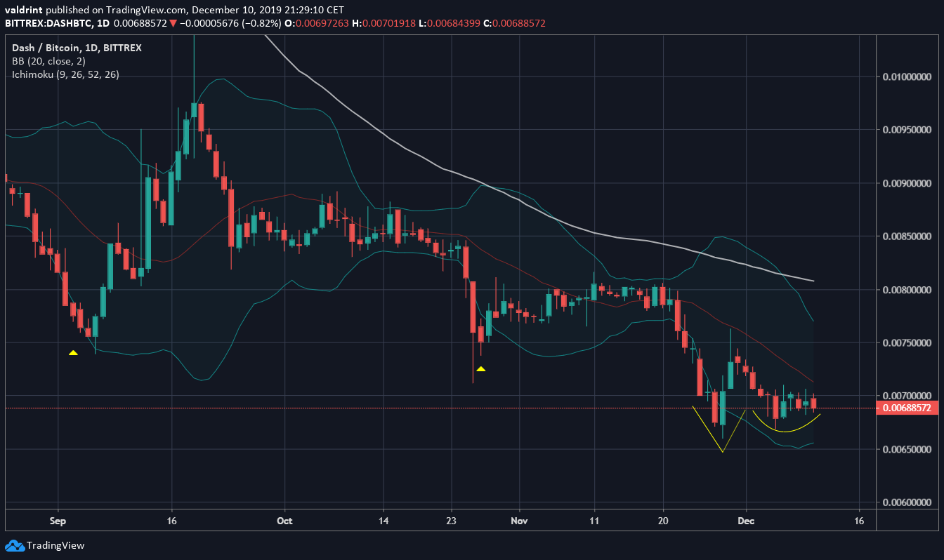
Task: Click the TradingView cloud logo
Action: coord(15,545)
